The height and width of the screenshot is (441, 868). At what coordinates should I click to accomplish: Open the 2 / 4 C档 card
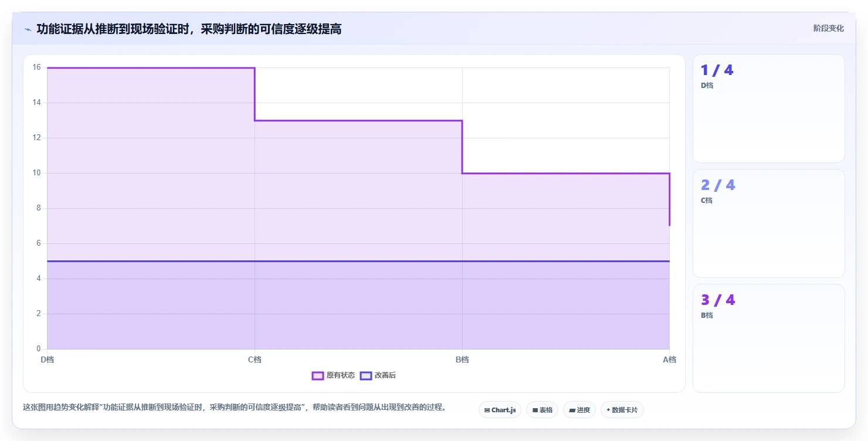[768, 223]
